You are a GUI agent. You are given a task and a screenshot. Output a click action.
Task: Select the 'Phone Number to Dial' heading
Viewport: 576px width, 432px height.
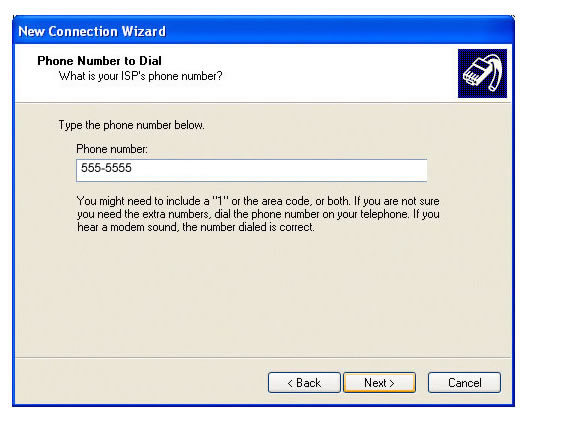(x=100, y=61)
